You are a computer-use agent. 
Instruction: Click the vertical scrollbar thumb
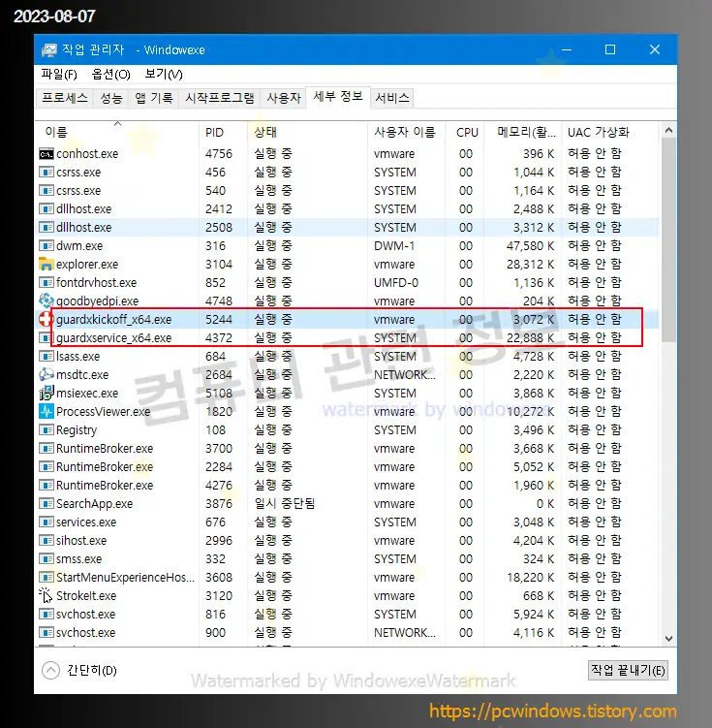[668, 239]
